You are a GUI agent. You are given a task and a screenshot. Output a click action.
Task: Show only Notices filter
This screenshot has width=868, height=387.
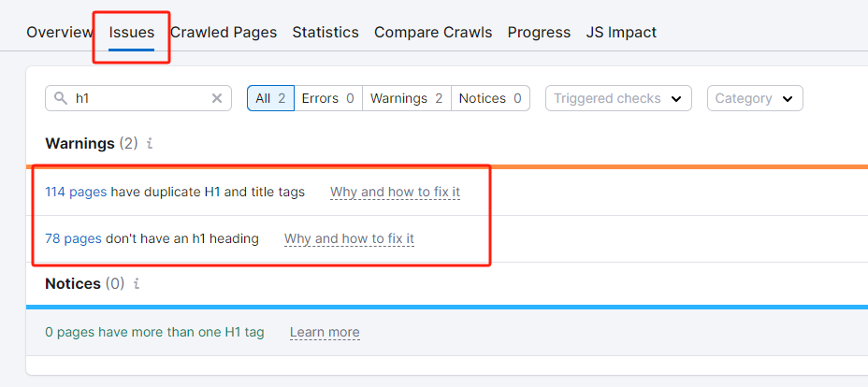[490, 98]
